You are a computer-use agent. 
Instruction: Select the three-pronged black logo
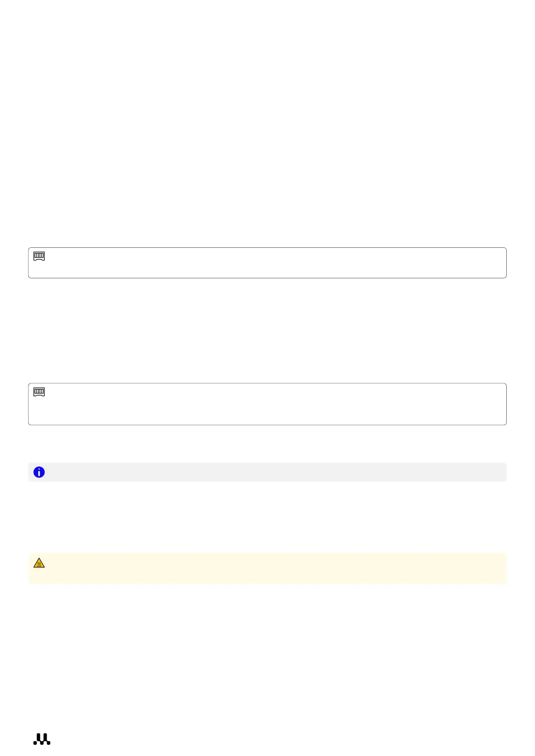point(42,739)
